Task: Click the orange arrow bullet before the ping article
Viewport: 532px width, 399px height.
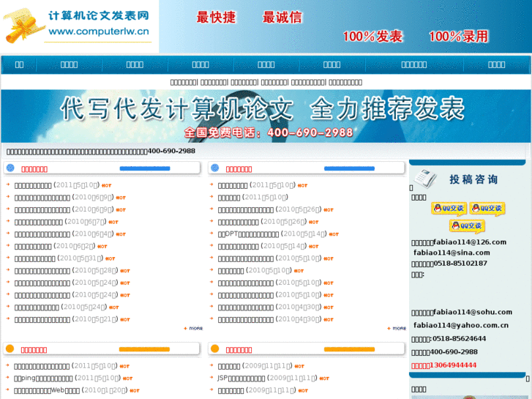Action: click(x=8, y=377)
